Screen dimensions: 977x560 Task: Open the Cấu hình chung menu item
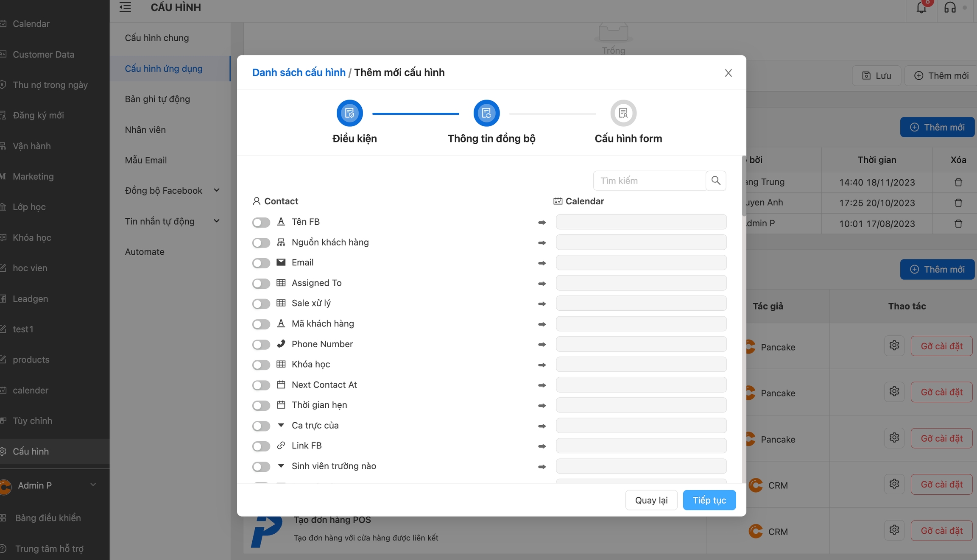(x=157, y=38)
